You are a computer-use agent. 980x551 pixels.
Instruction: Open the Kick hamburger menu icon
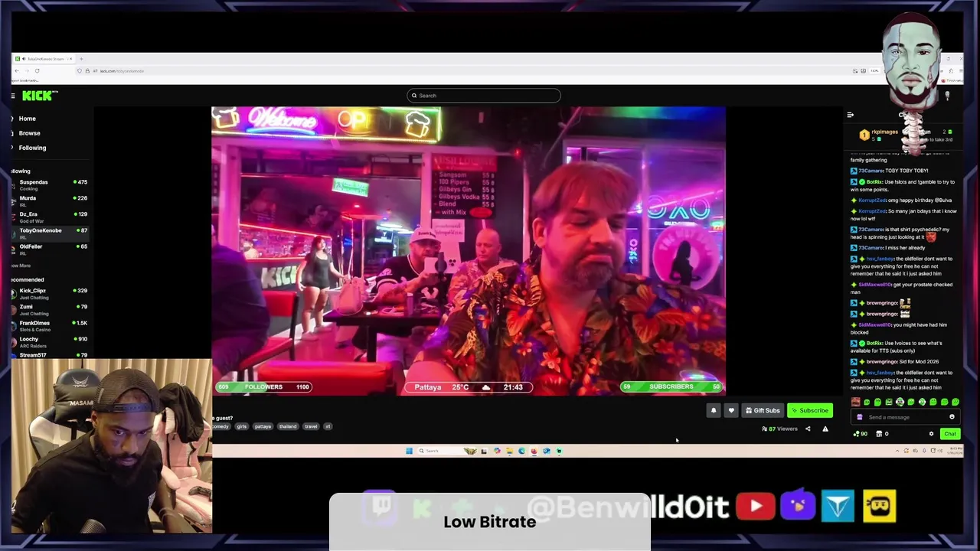pos(13,96)
